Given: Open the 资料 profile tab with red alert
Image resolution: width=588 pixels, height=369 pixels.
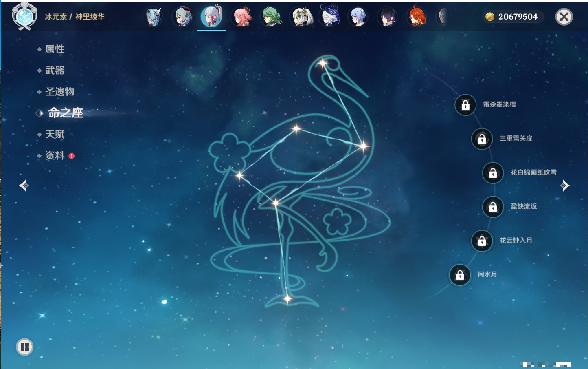Looking at the screenshot, I should coord(55,155).
